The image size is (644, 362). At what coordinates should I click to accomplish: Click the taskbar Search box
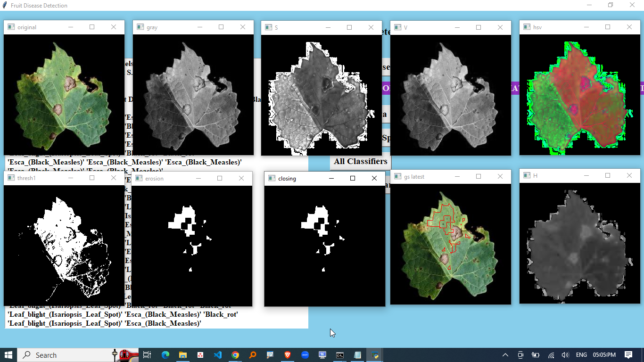tap(66, 355)
